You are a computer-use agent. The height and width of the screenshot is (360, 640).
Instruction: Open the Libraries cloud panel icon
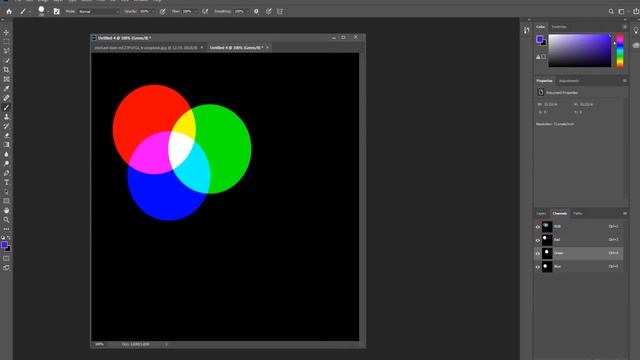tap(636, 45)
